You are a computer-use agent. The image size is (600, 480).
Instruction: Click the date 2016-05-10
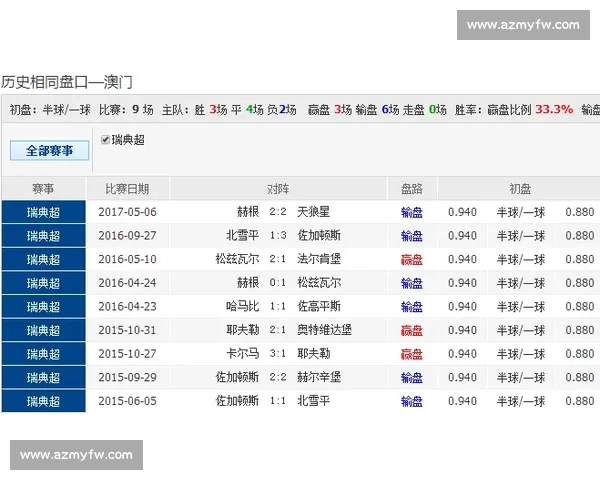tap(127, 260)
